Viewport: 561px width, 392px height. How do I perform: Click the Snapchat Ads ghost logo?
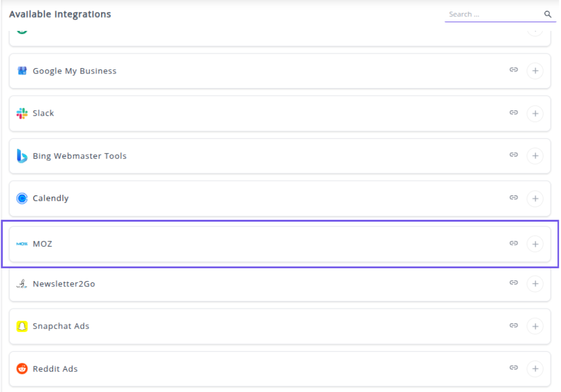coord(22,327)
